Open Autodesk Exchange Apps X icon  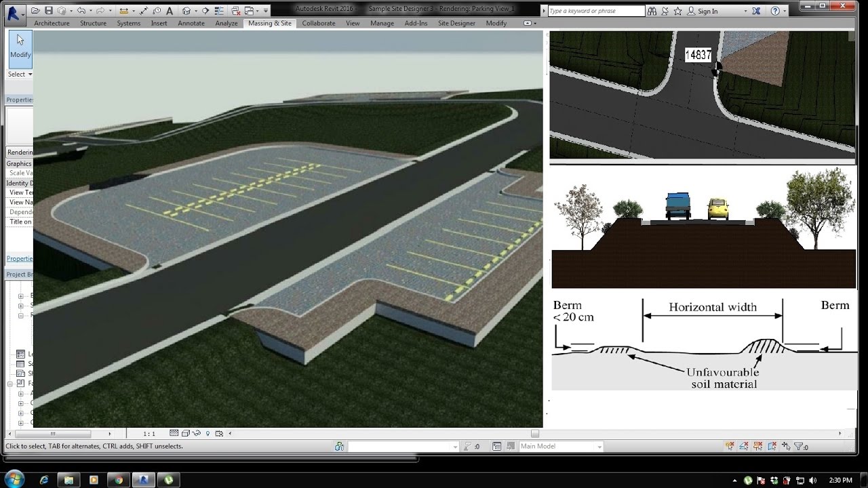[756, 11]
